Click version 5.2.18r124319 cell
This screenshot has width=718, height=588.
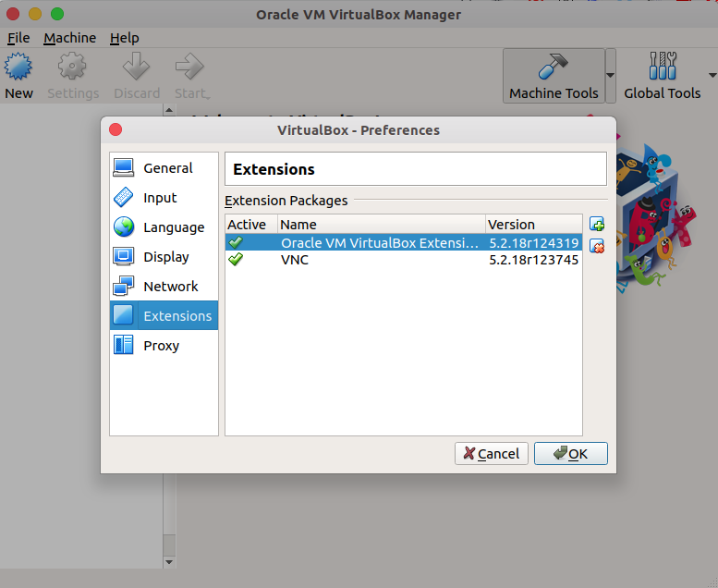[533, 243]
